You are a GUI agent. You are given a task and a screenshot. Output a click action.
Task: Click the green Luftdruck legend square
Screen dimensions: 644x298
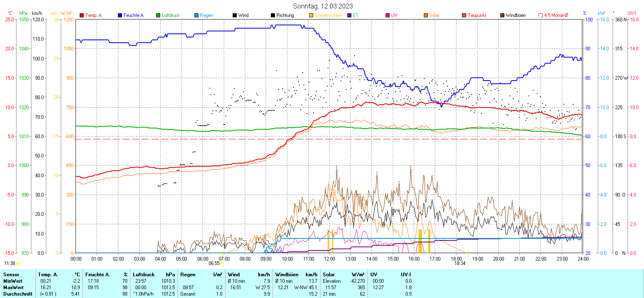click(158, 15)
